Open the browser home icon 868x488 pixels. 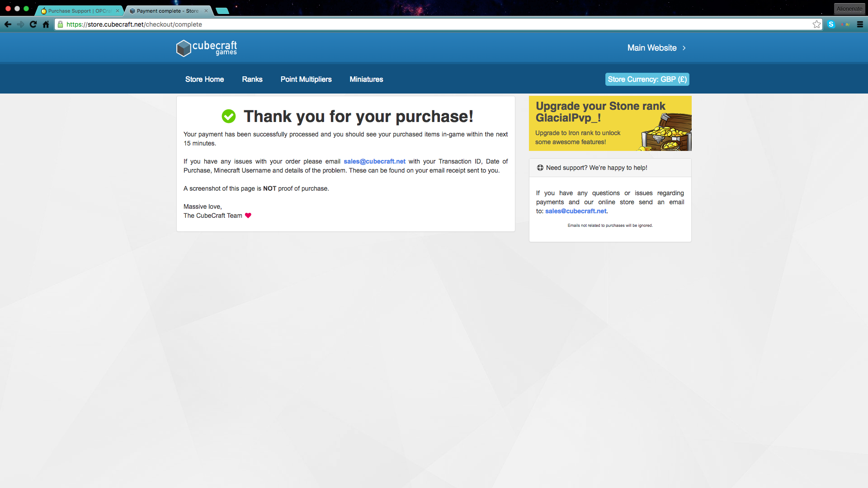pyautogui.click(x=46, y=24)
